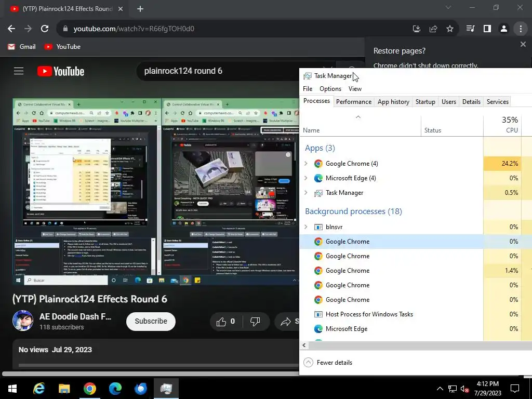Open YouTube hamburger guide menu
This screenshot has width=532, height=399.
coord(19,71)
